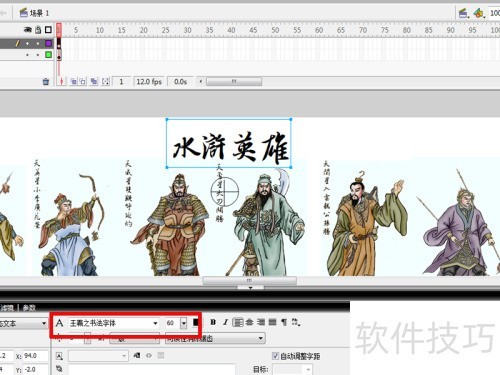Toggle the edit multiple frames icon
The image size is (500, 375).
(x=94, y=82)
